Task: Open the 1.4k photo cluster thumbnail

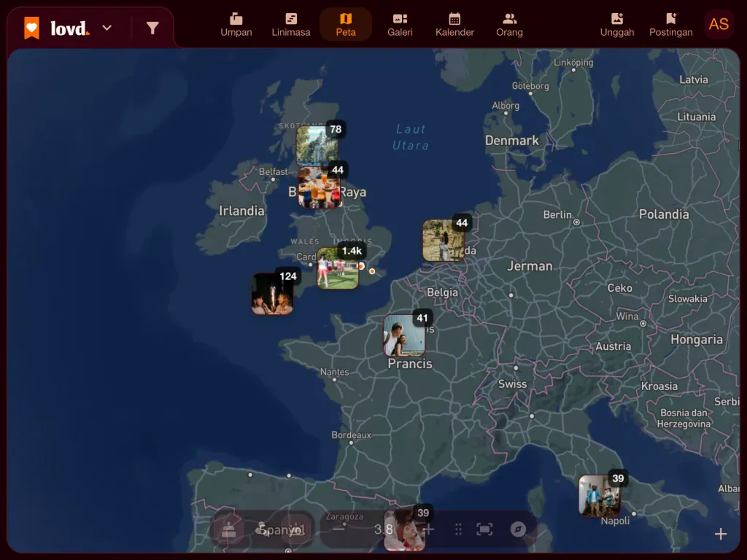Action: pos(338,268)
